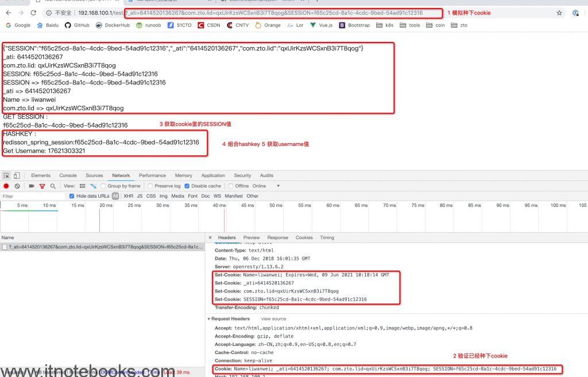
Task: Bookmark this page with the star icon
Action: coord(559,13)
